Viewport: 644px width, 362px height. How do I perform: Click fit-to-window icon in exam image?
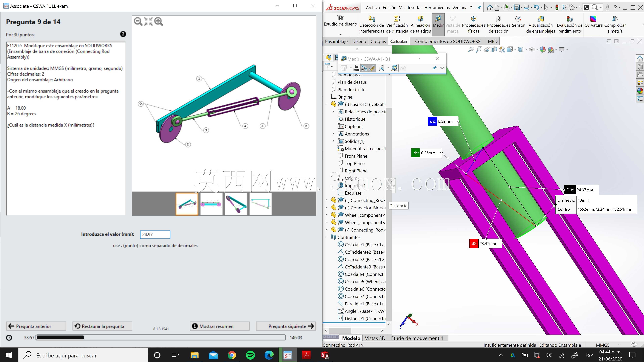click(148, 21)
